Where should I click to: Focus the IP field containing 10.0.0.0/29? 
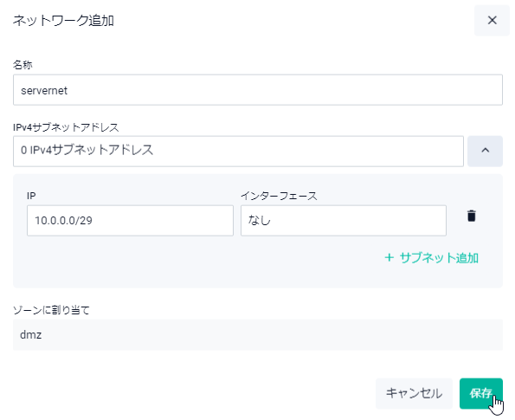(x=130, y=221)
